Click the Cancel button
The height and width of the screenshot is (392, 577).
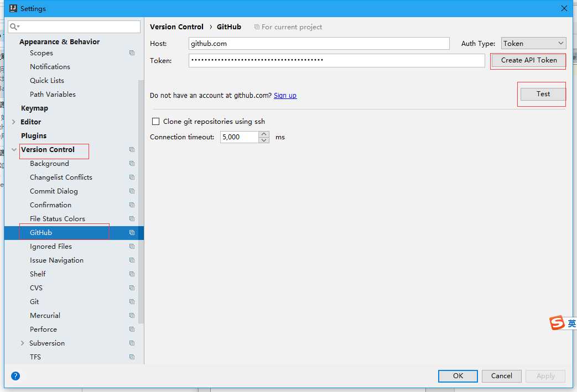[x=501, y=376]
